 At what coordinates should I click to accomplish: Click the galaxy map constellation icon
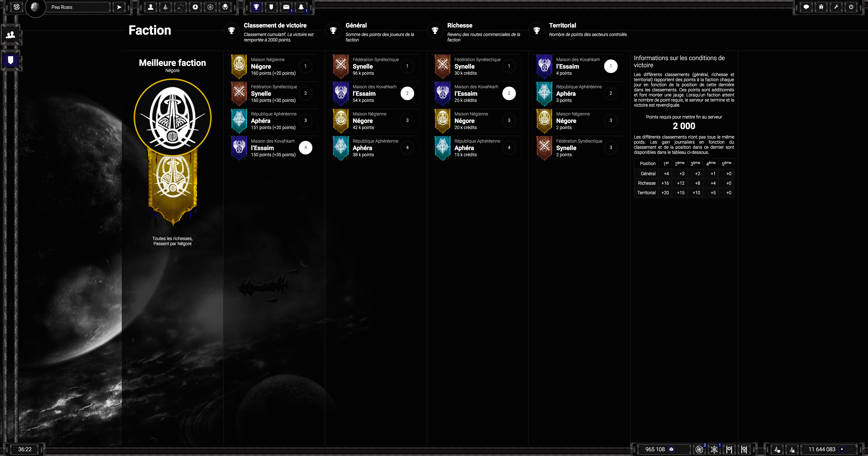point(181,7)
